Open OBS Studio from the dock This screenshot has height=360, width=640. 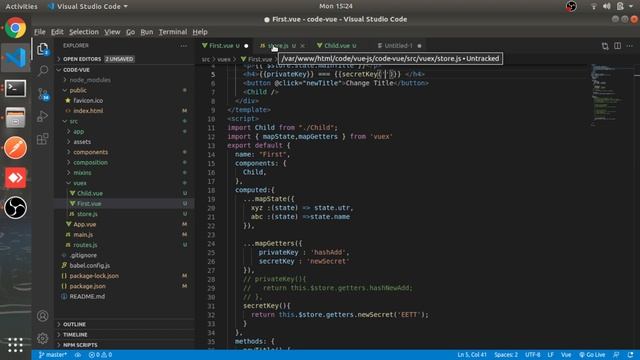pyautogui.click(x=16, y=207)
